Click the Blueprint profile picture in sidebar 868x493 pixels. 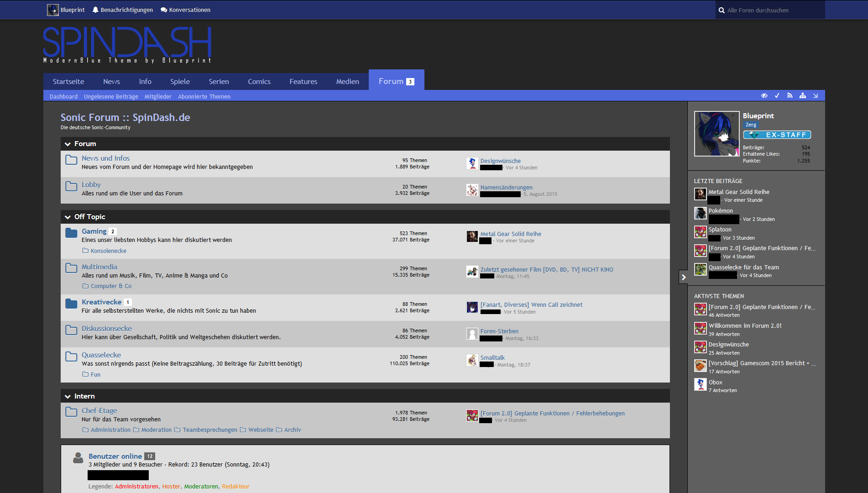click(x=717, y=134)
